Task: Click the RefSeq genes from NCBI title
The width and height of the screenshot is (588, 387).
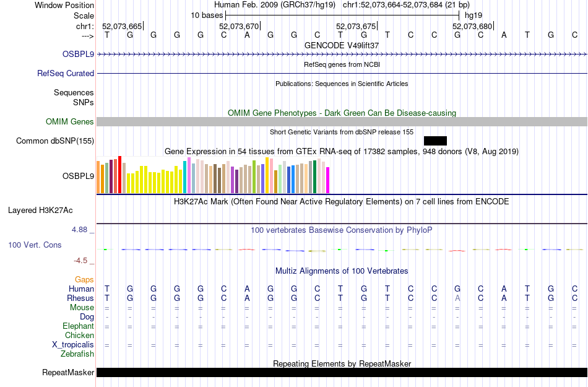Action: (x=342, y=64)
